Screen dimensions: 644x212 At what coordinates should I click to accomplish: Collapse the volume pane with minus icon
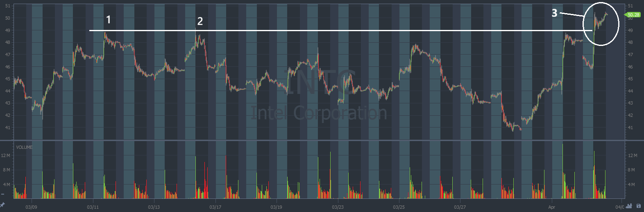pyautogui.click(x=2, y=194)
